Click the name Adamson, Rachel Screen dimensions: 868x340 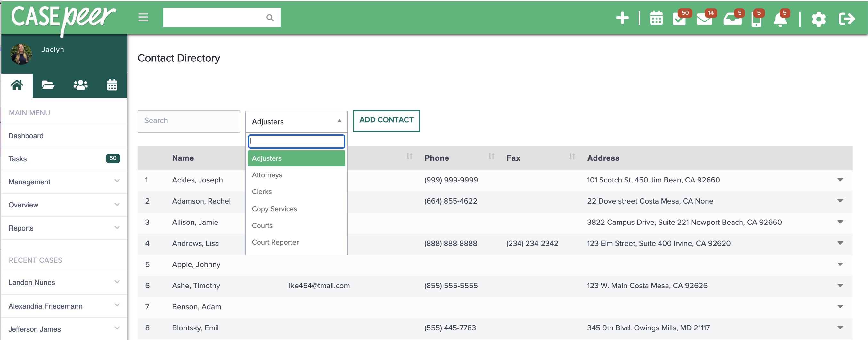tap(201, 201)
